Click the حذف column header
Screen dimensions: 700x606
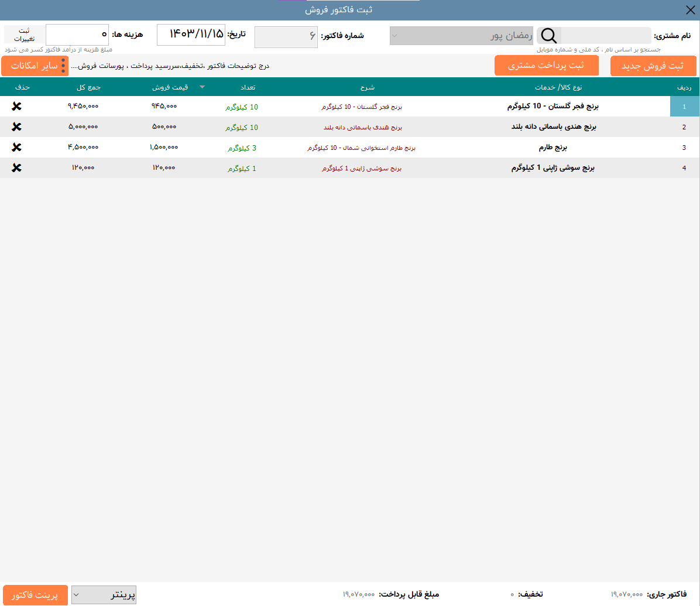click(22, 87)
